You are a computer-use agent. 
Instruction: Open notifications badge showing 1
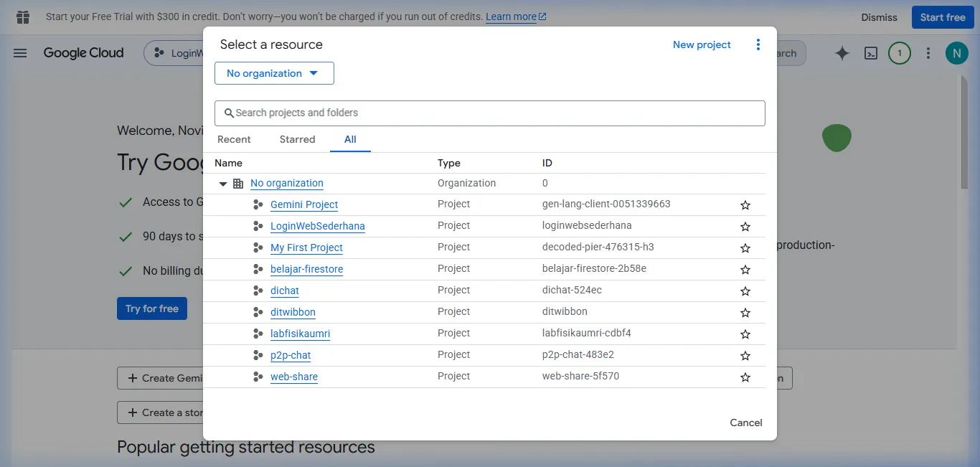coord(900,53)
